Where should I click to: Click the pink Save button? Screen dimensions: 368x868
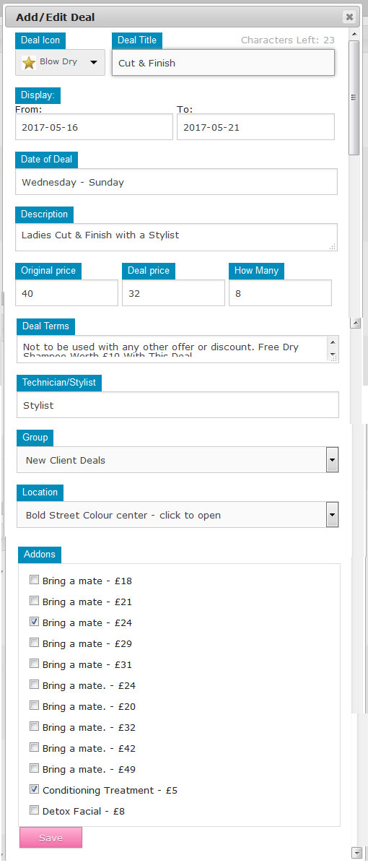point(51,838)
